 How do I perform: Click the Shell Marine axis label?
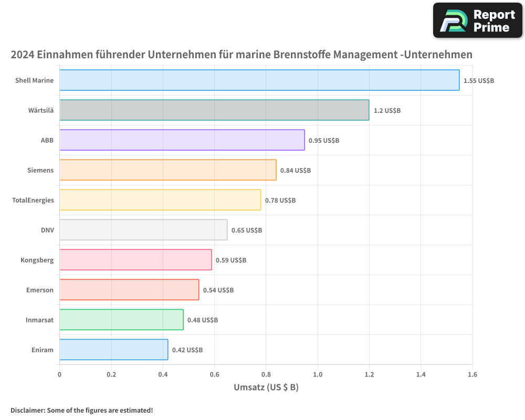click(x=34, y=80)
